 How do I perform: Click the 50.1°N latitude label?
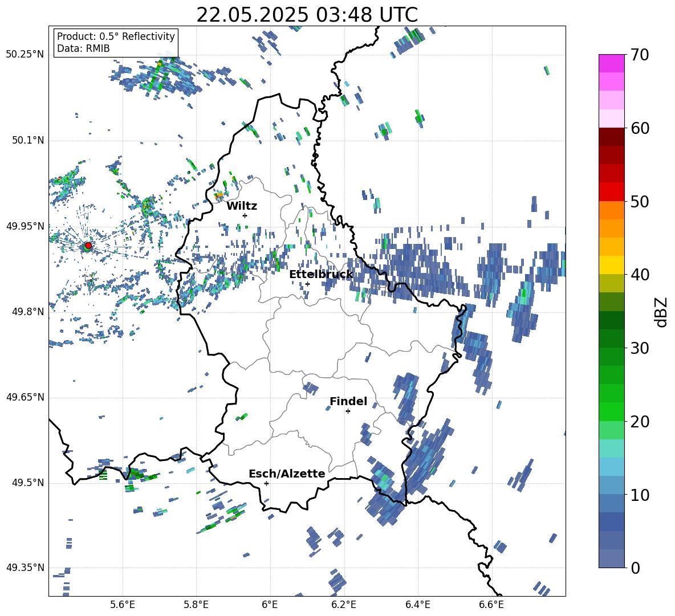click(x=27, y=140)
